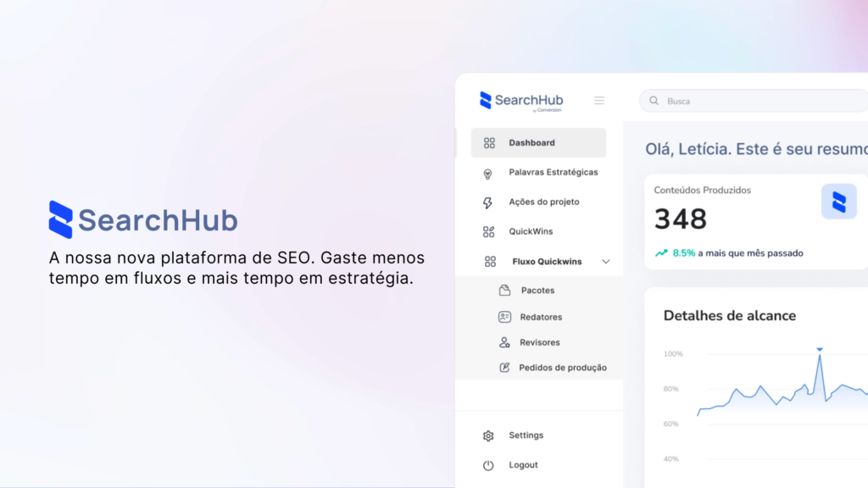Collapse the Fluxo Quickwins section

[606, 261]
